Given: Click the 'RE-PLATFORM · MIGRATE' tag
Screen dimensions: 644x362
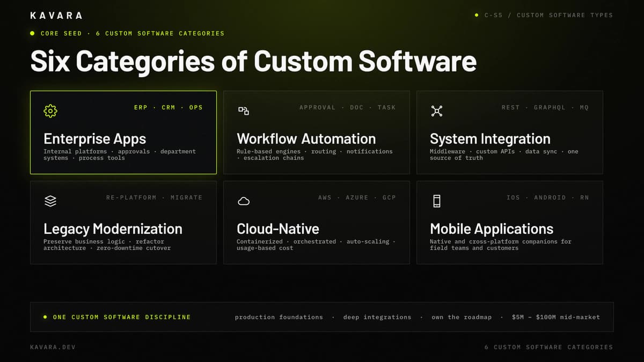Looking at the screenshot, I should 155,197.
